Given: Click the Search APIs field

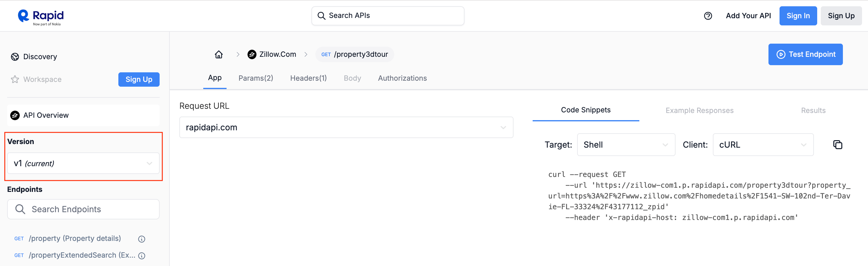Looking at the screenshot, I should tap(387, 16).
